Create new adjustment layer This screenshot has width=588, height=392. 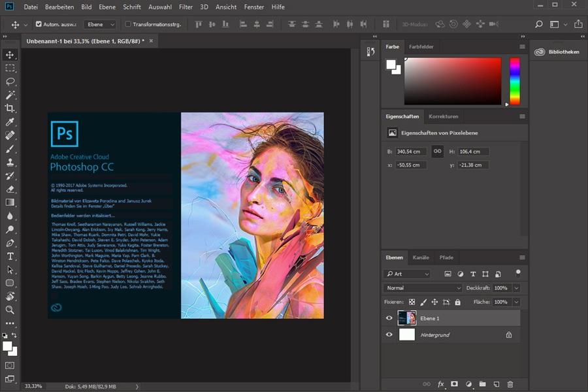(468, 384)
